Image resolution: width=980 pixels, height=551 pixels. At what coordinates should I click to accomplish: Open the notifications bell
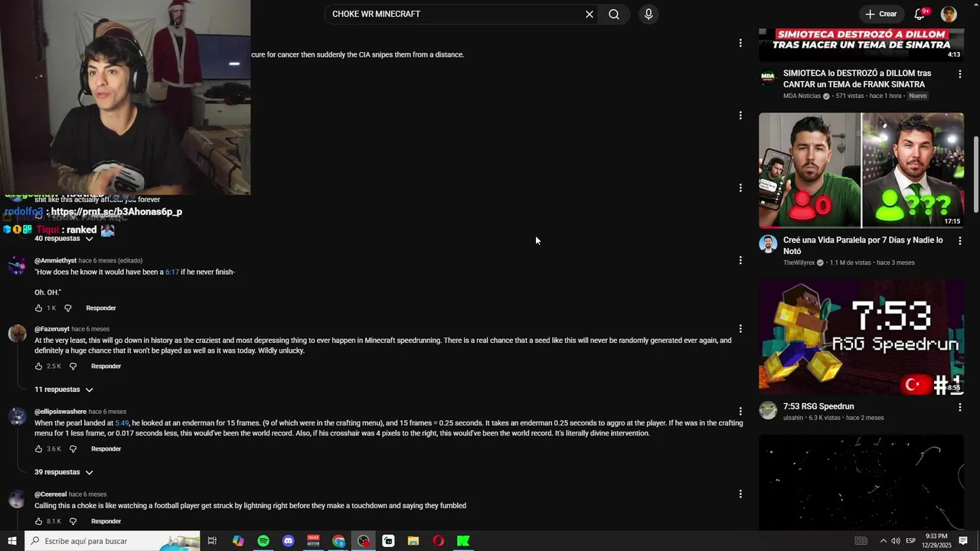pos(920,14)
